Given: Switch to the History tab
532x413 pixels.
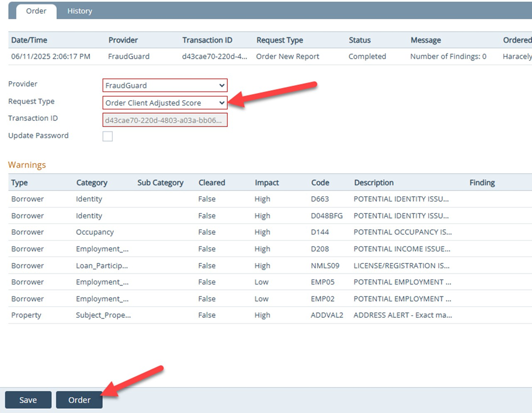Looking at the screenshot, I should click(x=79, y=11).
